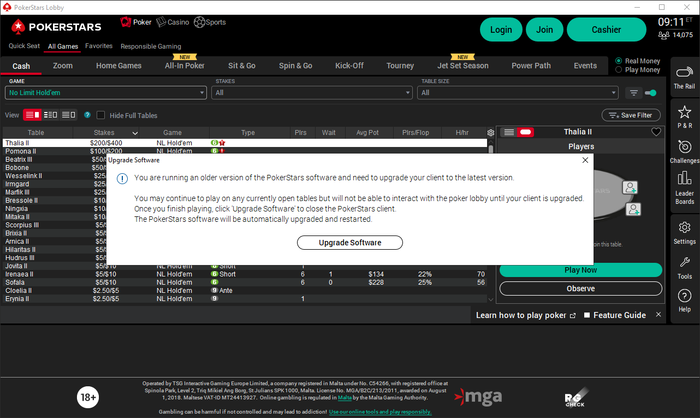
Task: Select the Sofala table row
Action: (245, 282)
